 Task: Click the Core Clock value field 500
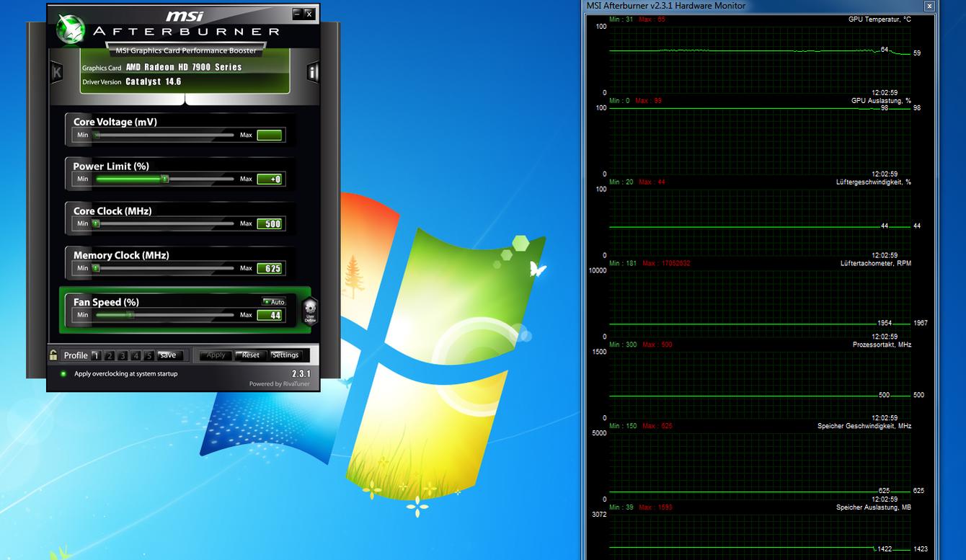click(270, 223)
